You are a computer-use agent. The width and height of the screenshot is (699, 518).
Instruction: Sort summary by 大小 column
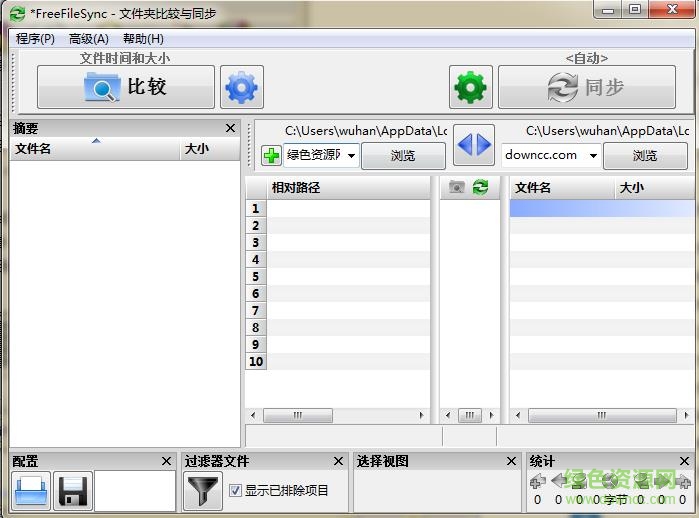tap(210, 148)
